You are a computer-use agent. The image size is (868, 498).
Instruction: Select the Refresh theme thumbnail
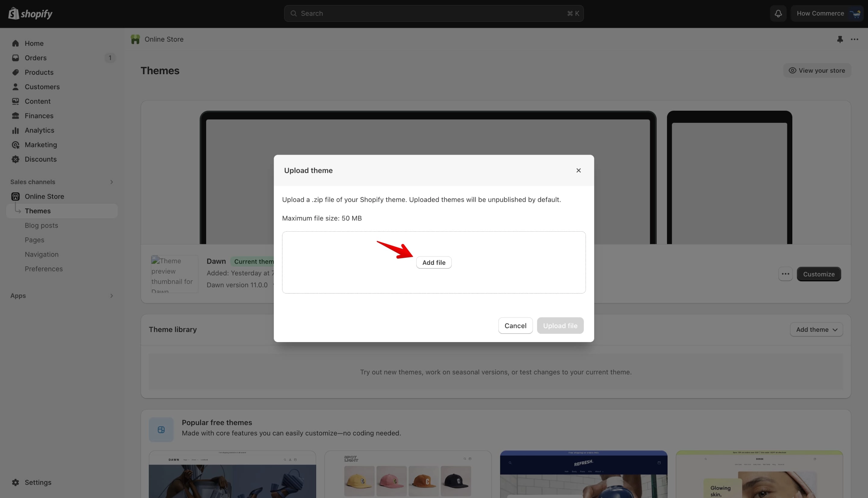tap(584, 474)
